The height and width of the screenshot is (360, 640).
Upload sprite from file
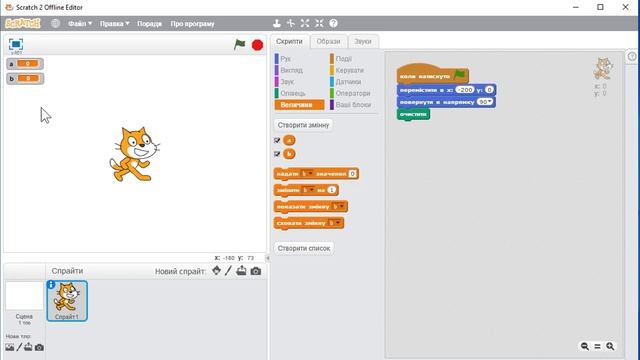(x=241, y=271)
